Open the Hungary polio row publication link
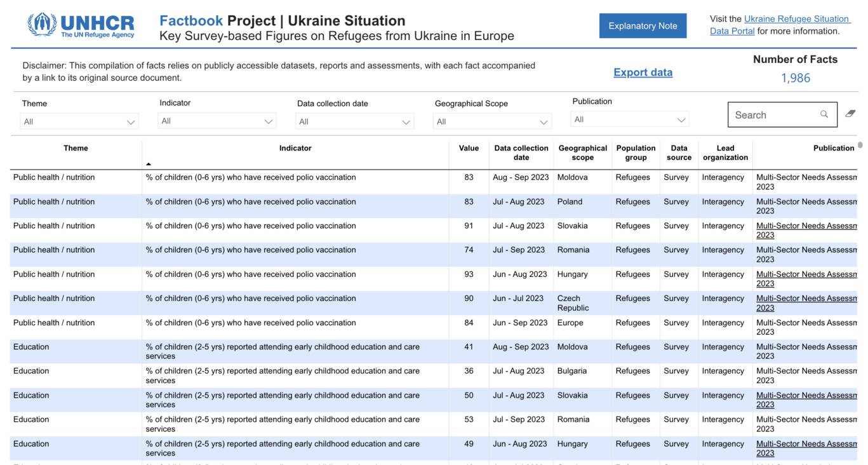 click(806, 279)
